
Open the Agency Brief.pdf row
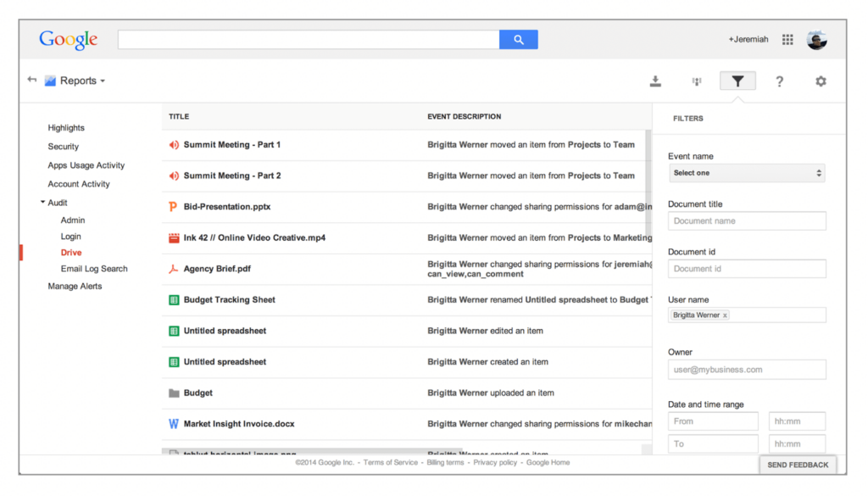coord(217,269)
